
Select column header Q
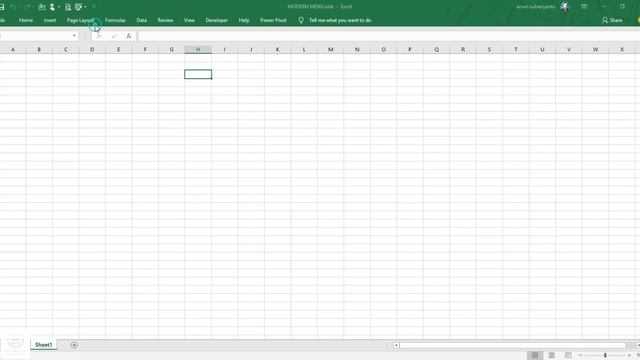tap(436, 49)
